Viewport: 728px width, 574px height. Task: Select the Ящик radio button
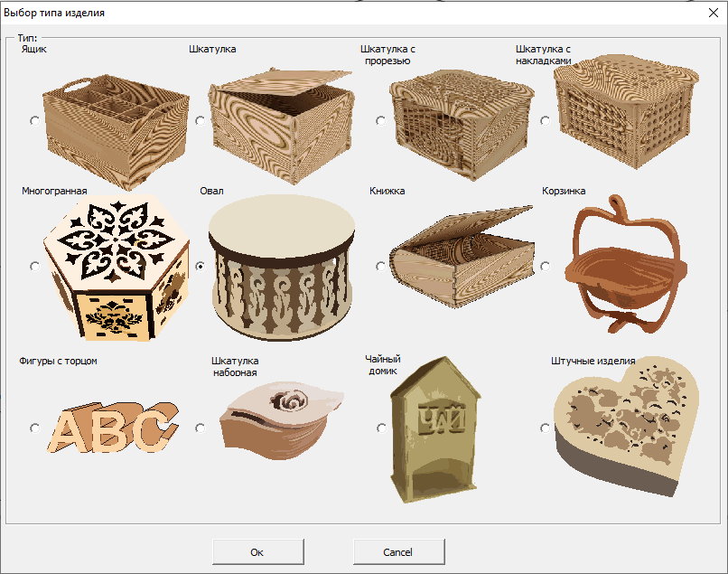point(35,121)
